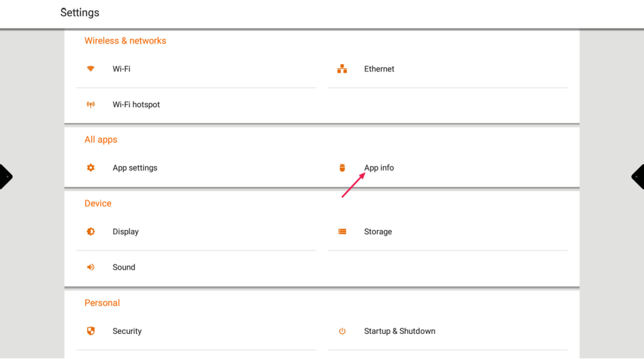Click the Wi-Fi signal icon
644x359 pixels.
90,69
